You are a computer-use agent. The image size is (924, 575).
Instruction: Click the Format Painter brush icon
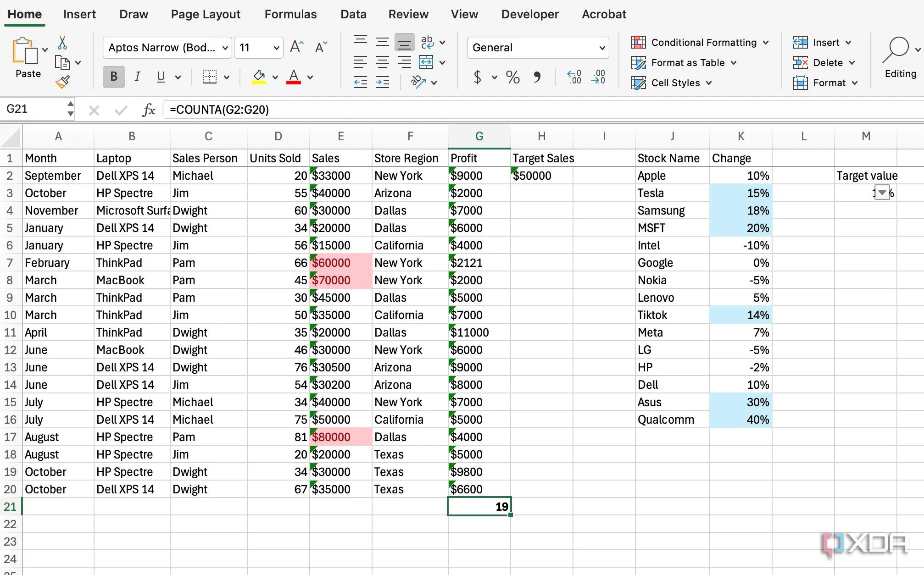(62, 82)
